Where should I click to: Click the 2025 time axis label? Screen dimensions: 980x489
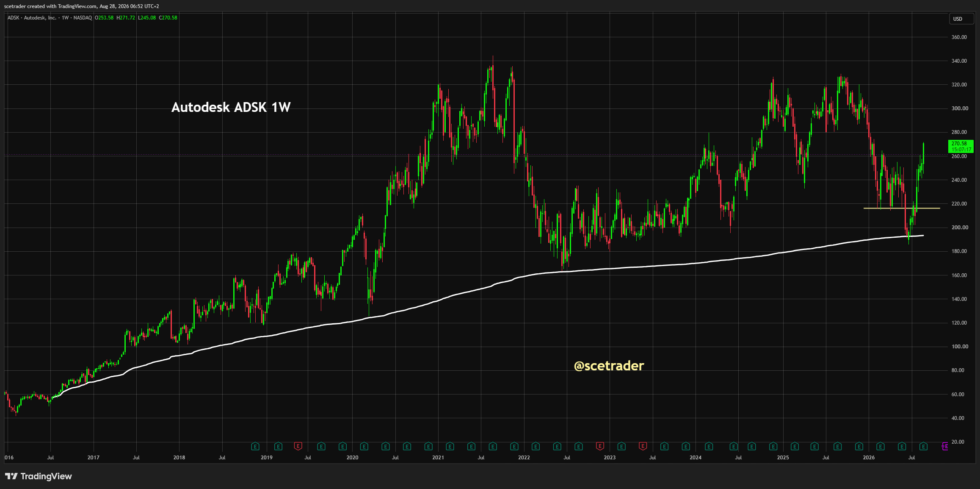coord(783,458)
